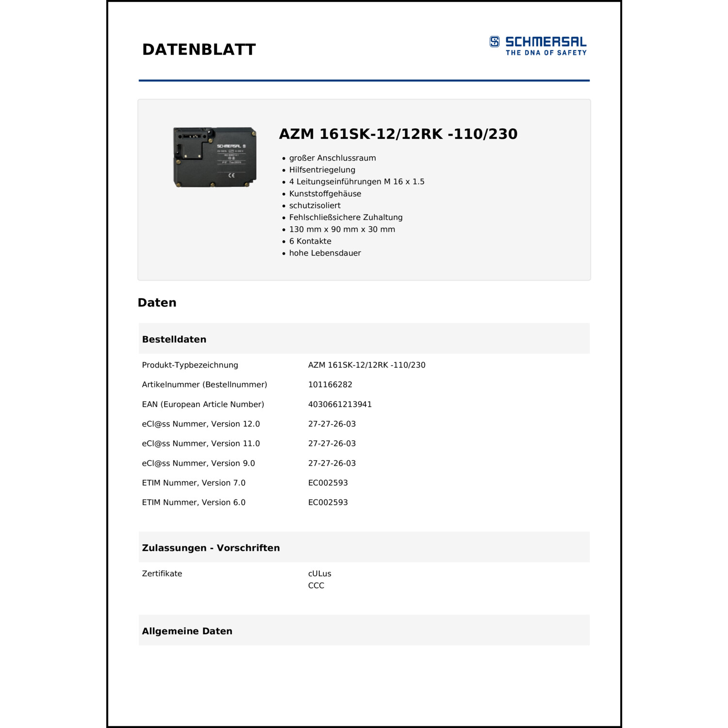Click 'eCl@ss Nummer, Version 11.0' label

[201, 444]
